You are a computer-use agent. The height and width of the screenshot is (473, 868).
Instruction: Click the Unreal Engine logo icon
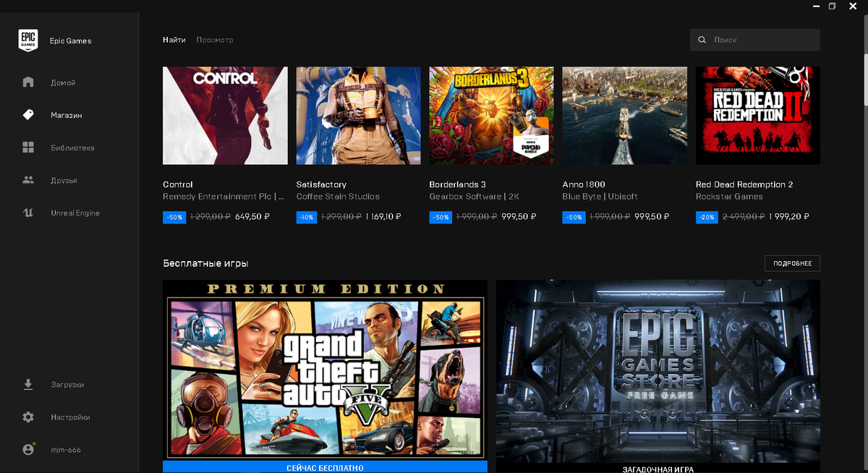[x=28, y=213]
